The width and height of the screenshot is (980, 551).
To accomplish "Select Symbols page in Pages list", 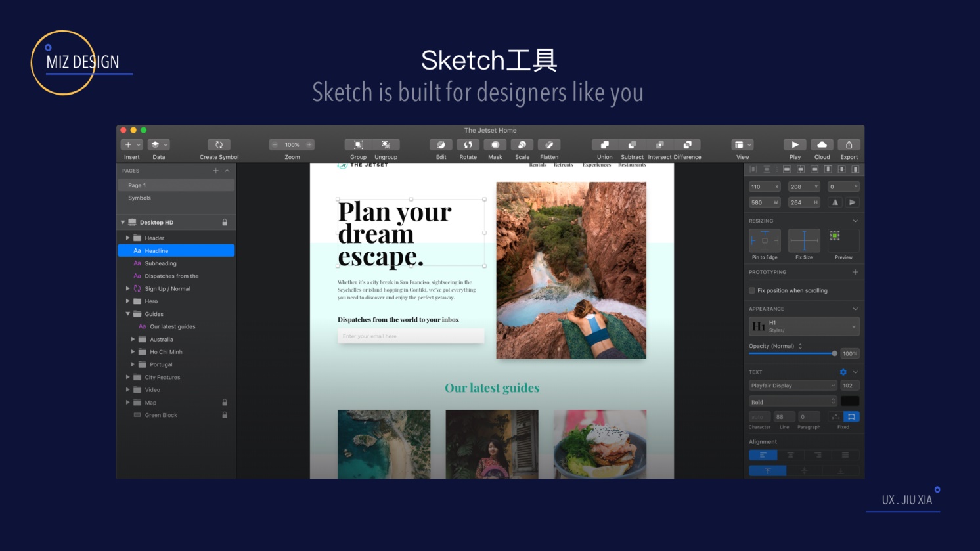I will tap(139, 198).
